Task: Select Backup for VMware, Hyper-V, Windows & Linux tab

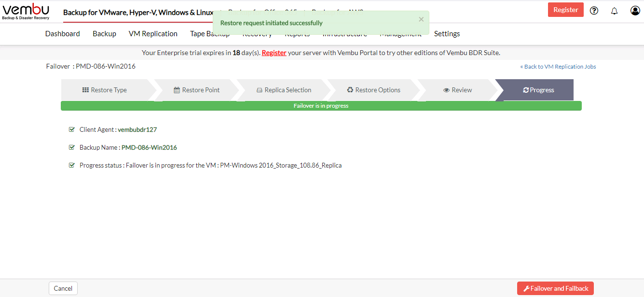Action: pos(138,12)
